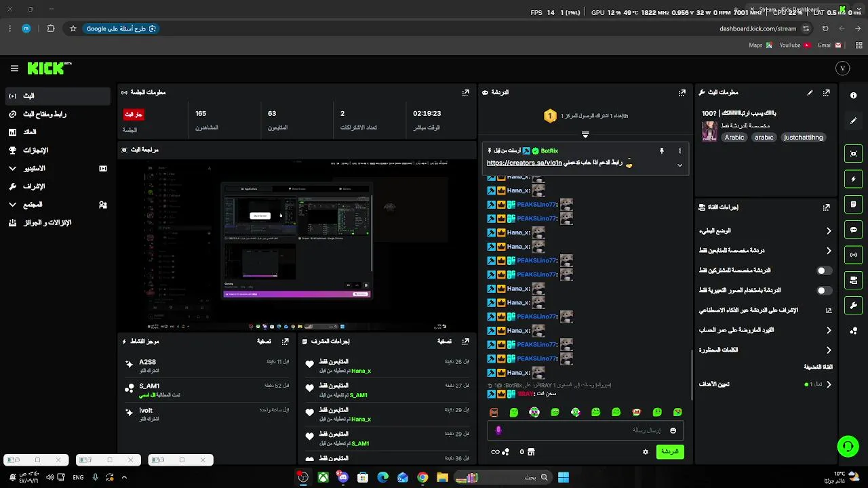This screenshot has width=868, height=488.
Task: Open the creators.sa/vio1n link in pinned message
Action: coord(524,163)
